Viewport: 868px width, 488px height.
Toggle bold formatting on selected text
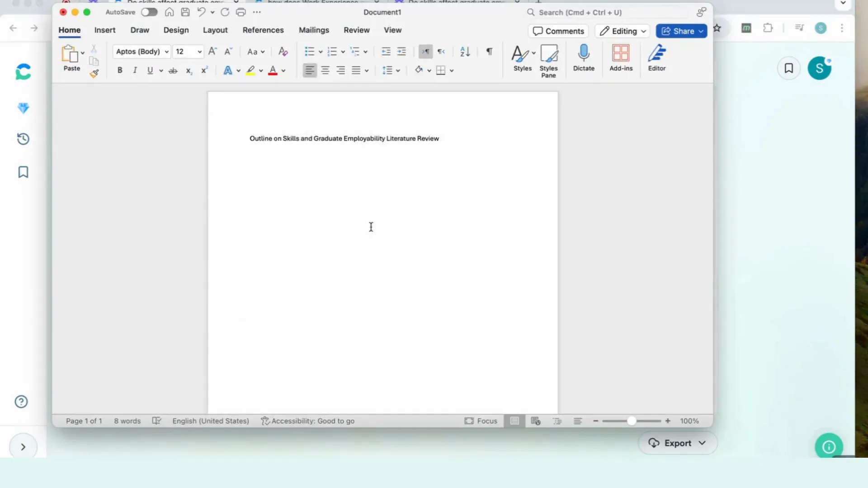click(x=119, y=70)
